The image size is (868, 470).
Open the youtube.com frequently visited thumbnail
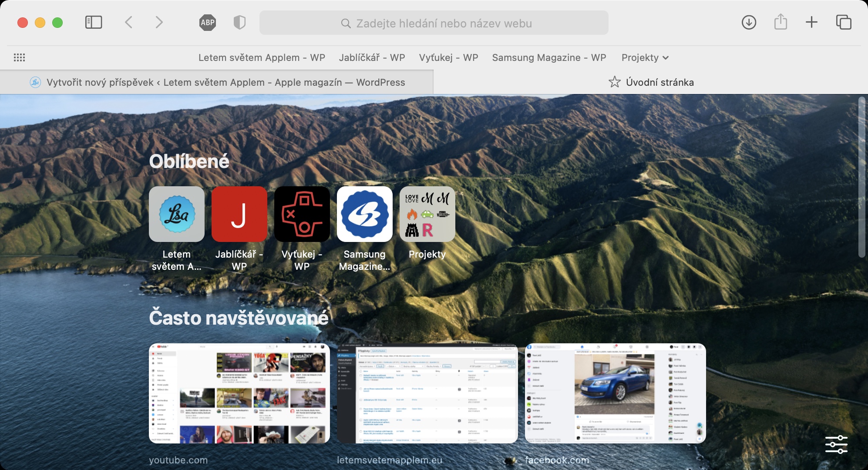click(239, 393)
